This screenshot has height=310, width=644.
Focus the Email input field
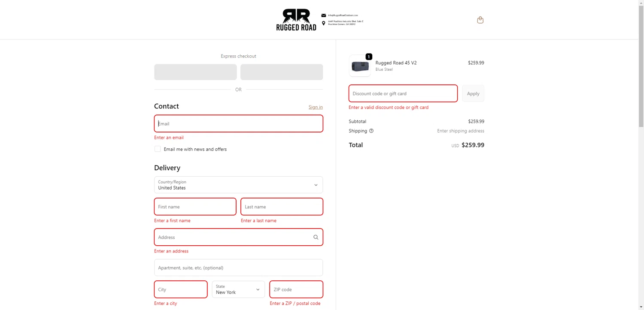238,123
